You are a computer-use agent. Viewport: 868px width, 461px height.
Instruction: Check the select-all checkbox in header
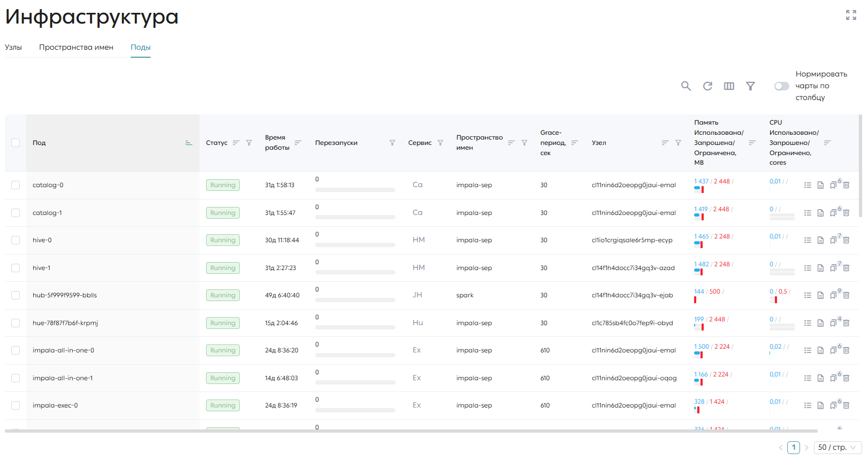coord(16,143)
